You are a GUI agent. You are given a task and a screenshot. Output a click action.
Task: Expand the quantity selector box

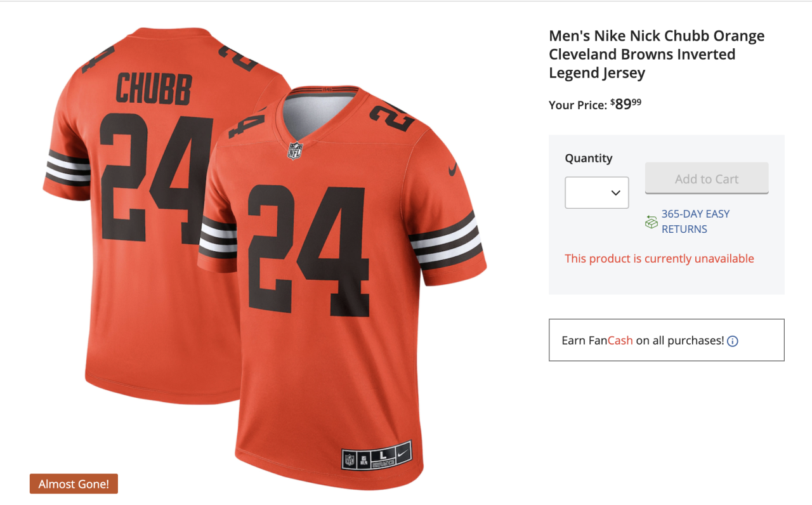(596, 192)
